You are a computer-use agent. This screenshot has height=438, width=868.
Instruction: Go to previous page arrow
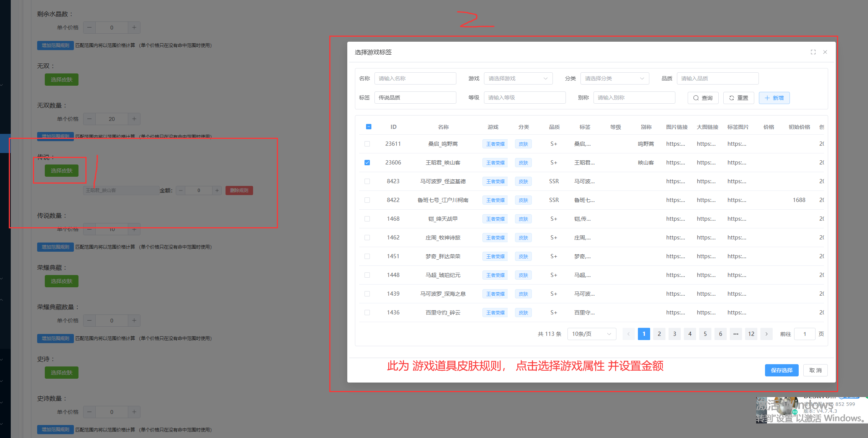628,334
